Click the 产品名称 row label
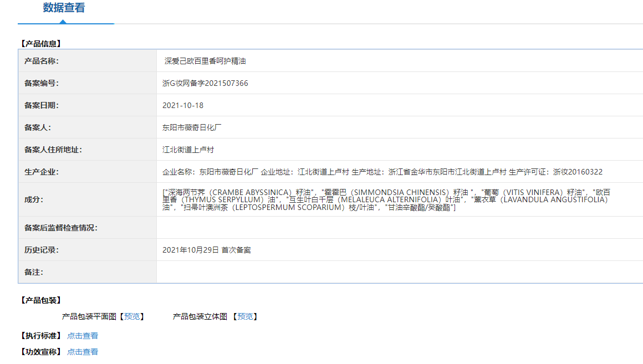 coord(42,61)
